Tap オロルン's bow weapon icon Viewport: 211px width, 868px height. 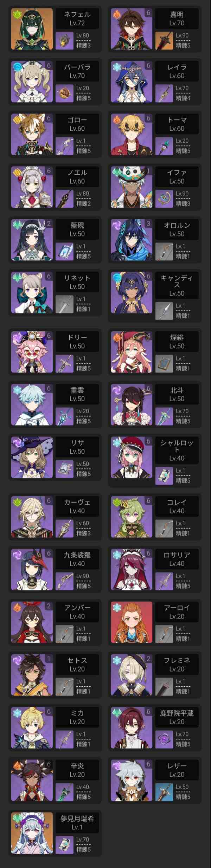click(164, 252)
